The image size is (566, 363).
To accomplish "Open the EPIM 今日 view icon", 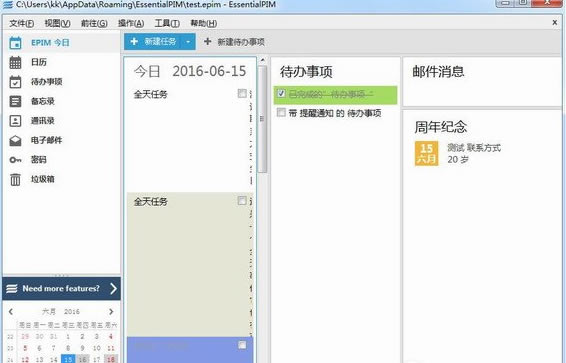I will coord(15,43).
